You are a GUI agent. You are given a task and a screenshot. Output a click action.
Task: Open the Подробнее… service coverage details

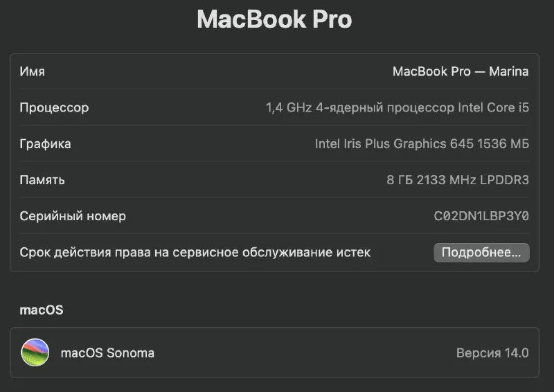(481, 253)
